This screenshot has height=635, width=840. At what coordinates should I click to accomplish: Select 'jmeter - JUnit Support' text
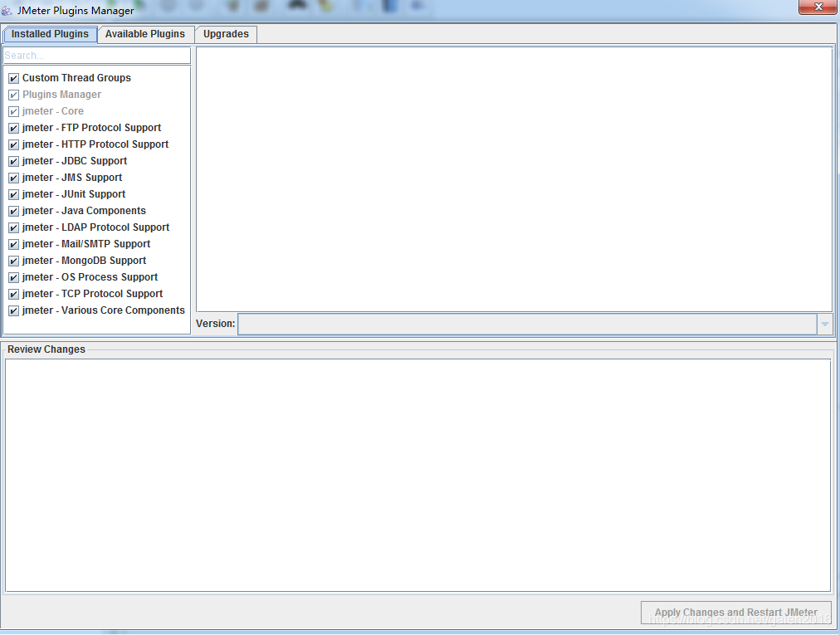[74, 194]
